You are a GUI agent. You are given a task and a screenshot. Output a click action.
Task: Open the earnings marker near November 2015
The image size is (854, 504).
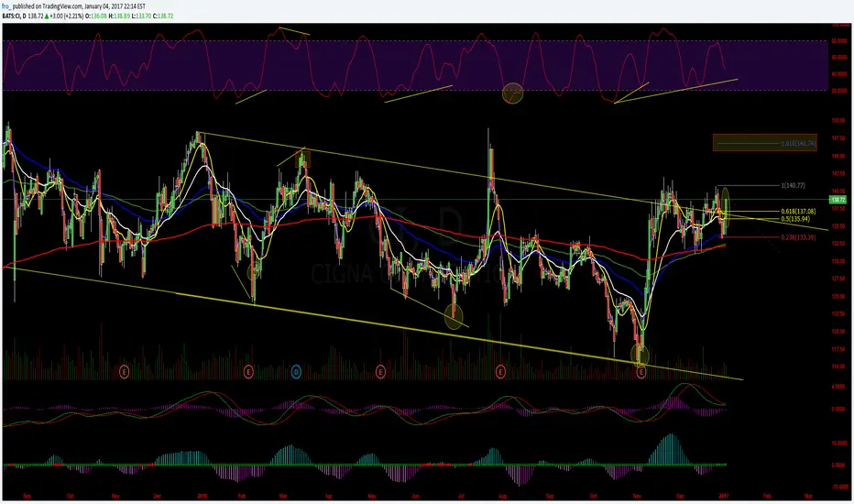pyautogui.click(x=125, y=372)
